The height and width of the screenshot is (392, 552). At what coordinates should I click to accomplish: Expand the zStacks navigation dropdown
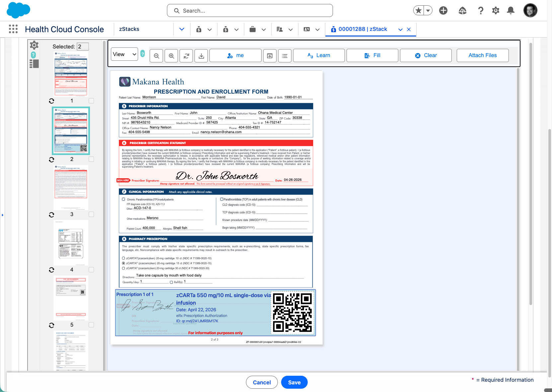click(182, 29)
